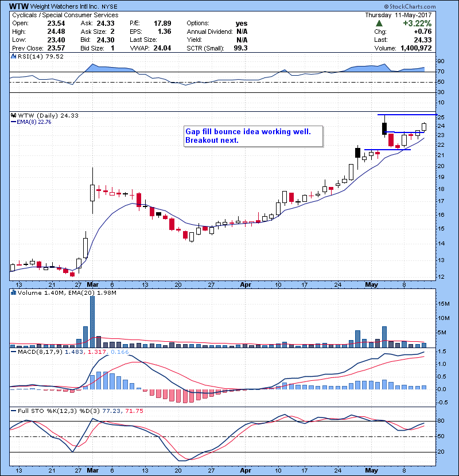Click the Annual Dividend N/A value
459x476 pixels.
[242, 32]
